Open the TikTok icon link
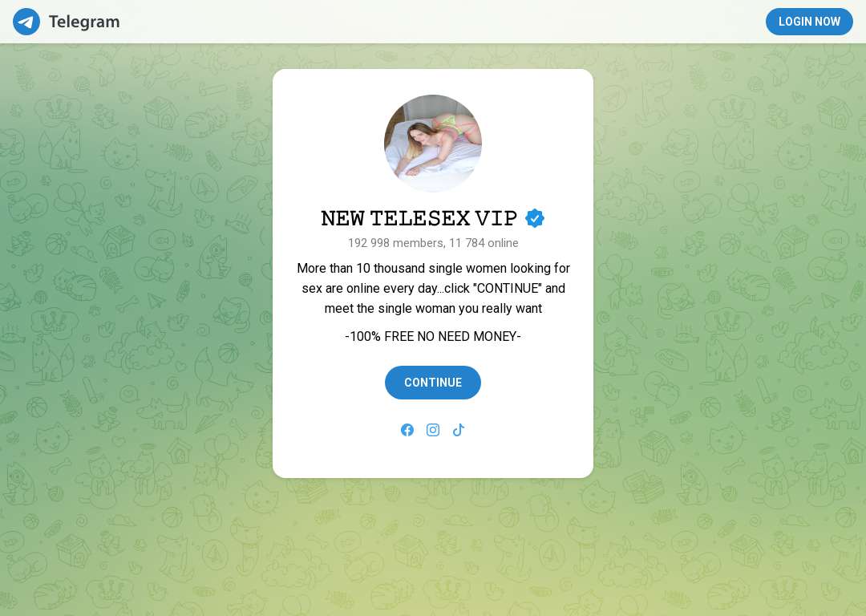Viewport: 866px width, 616px height. pyautogui.click(x=459, y=430)
